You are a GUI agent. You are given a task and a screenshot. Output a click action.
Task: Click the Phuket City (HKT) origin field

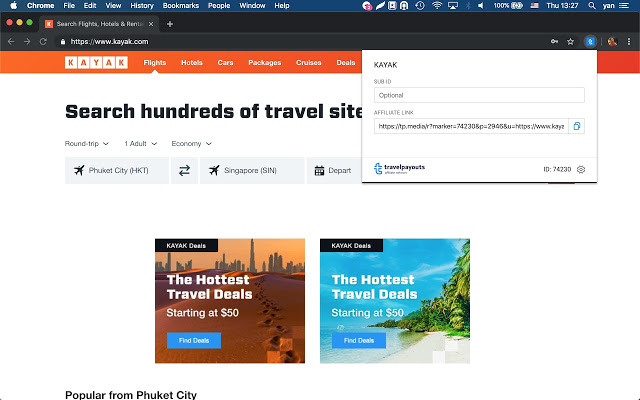[x=117, y=170]
